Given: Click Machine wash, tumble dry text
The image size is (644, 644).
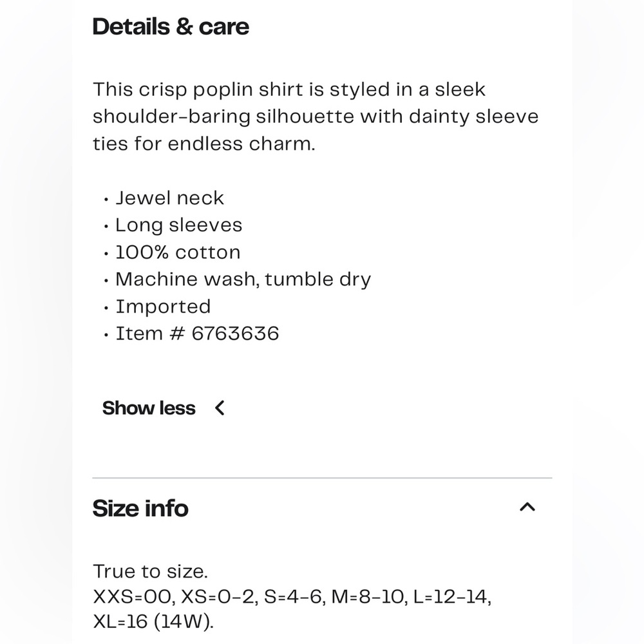Looking at the screenshot, I should (243, 279).
